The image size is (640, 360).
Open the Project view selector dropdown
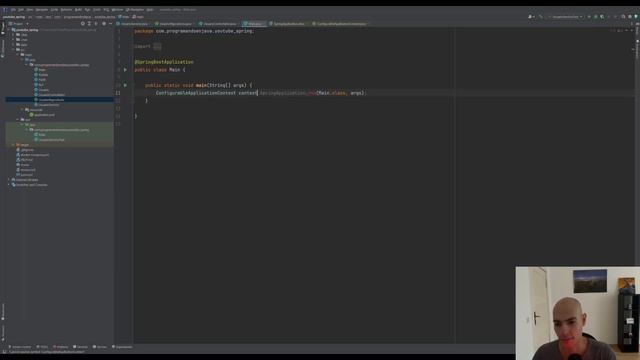click(x=18, y=24)
